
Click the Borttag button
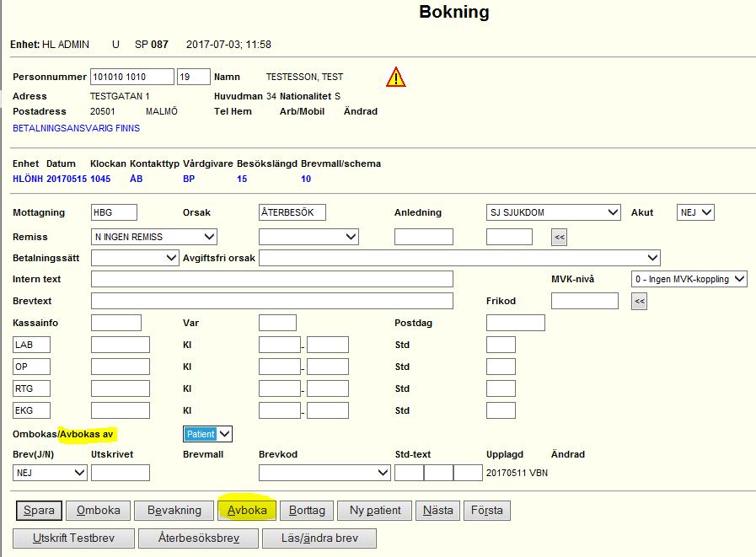pyautogui.click(x=307, y=511)
